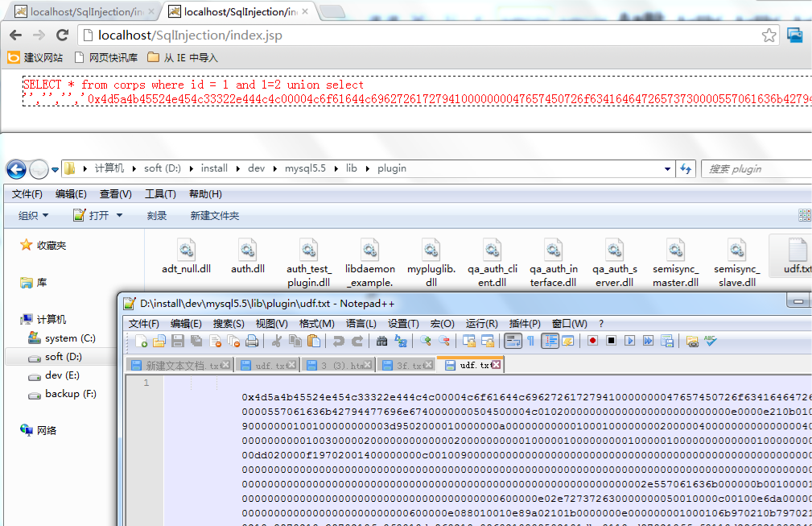Click the Undo arrow in Notepad++ toolbar
812x526 pixels.
[x=339, y=342]
